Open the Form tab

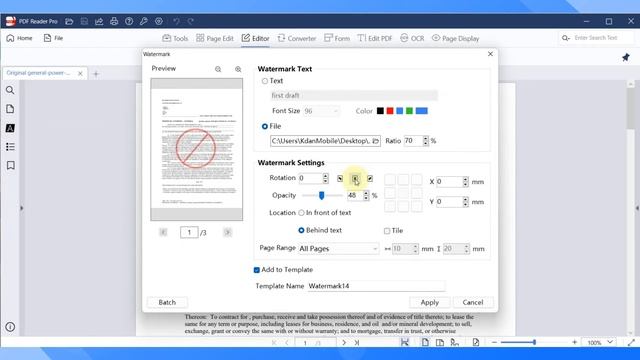(x=337, y=38)
